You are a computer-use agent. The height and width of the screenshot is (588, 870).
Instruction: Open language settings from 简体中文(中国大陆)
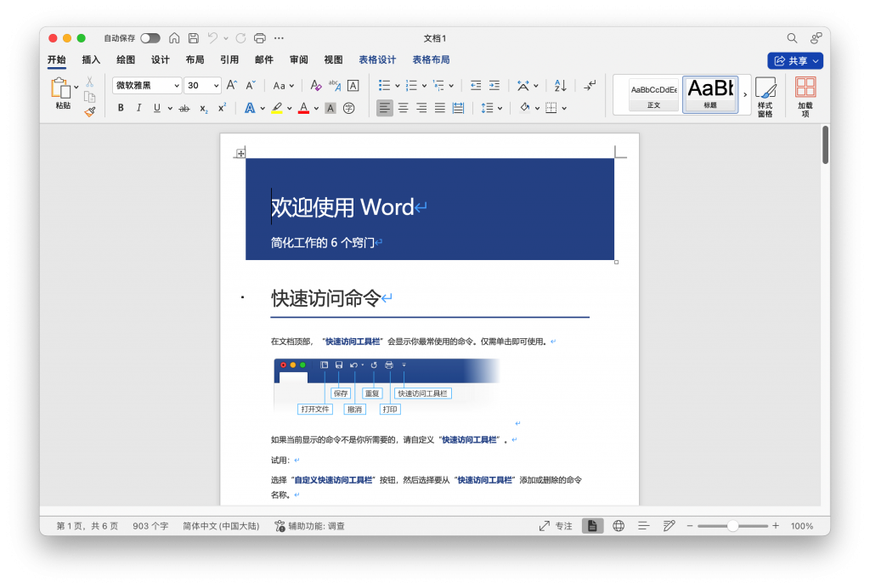point(221,526)
